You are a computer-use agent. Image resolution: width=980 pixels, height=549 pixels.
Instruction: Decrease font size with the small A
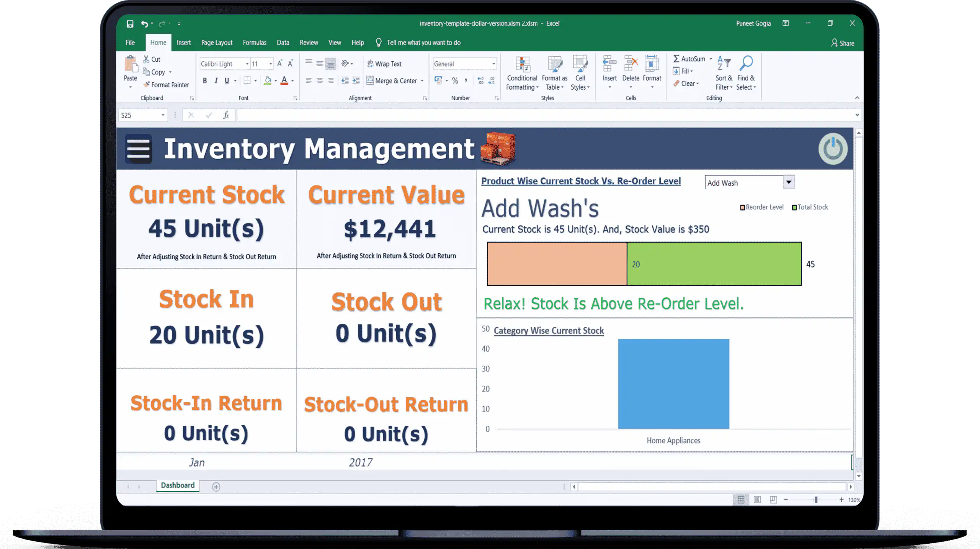tap(290, 64)
